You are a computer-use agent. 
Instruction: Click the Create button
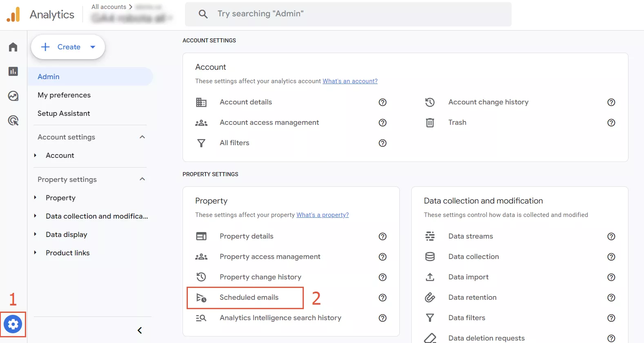68,47
